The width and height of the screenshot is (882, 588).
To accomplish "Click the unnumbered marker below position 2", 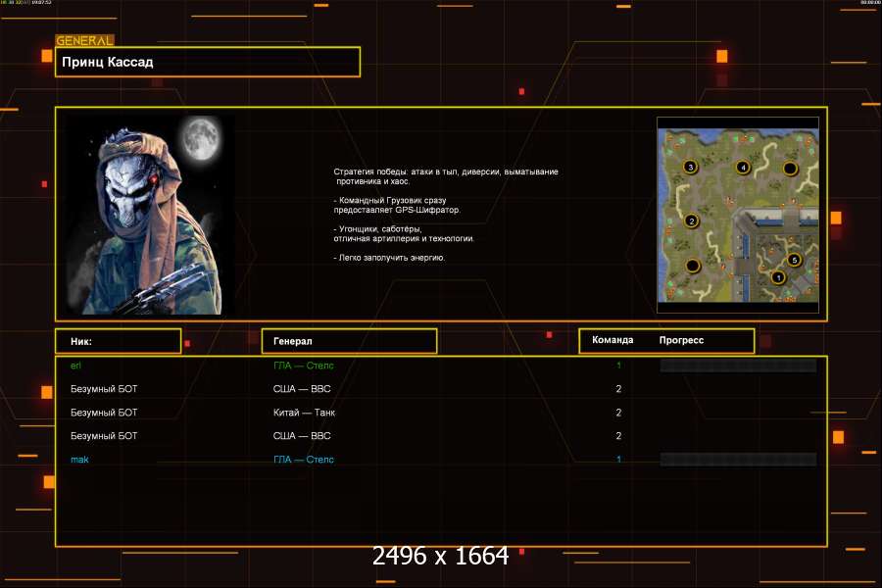I will click(x=693, y=266).
